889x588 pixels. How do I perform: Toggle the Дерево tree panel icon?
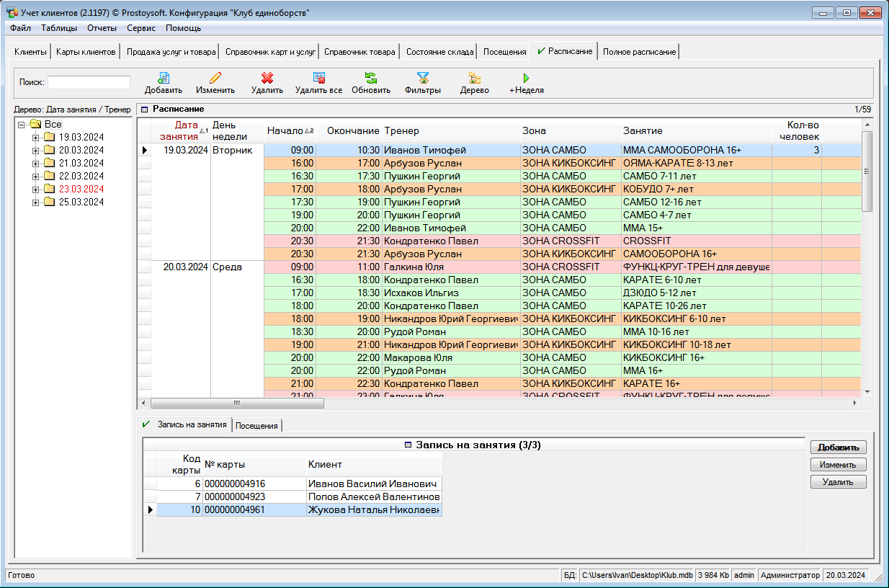point(475,78)
